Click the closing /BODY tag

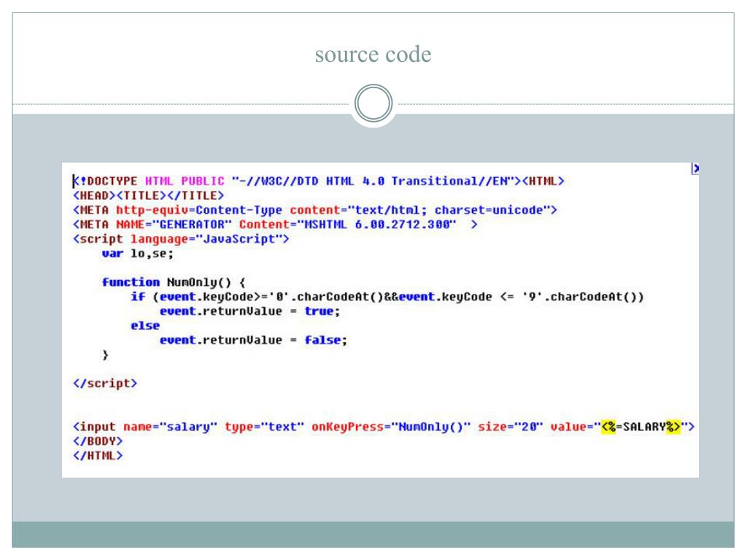[98, 441]
